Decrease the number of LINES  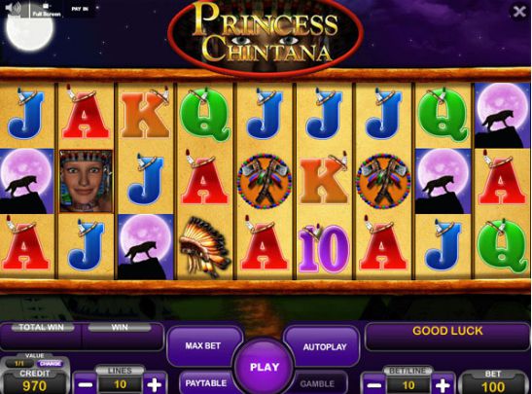[85, 384]
